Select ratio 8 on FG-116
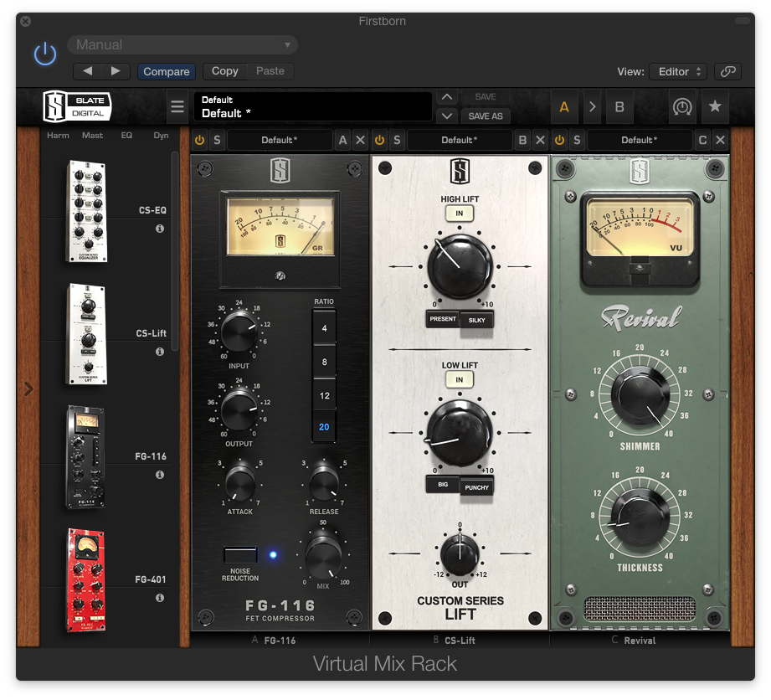This screenshot has height=700, width=771. coord(324,362)
